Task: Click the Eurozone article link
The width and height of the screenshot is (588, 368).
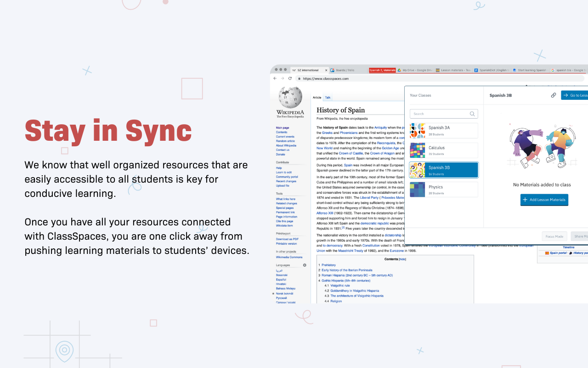Action: click(x=396, y=251)
